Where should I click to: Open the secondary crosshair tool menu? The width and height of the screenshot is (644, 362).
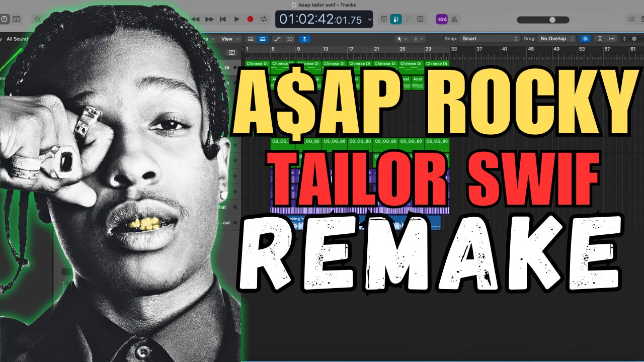pyautogui.click(x=419, y=39)
